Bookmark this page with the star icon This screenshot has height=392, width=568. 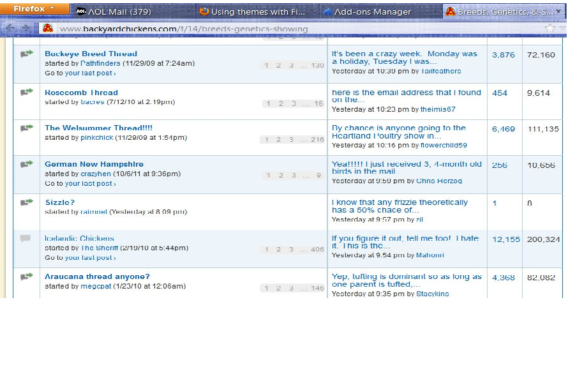(x=549, y=28)
